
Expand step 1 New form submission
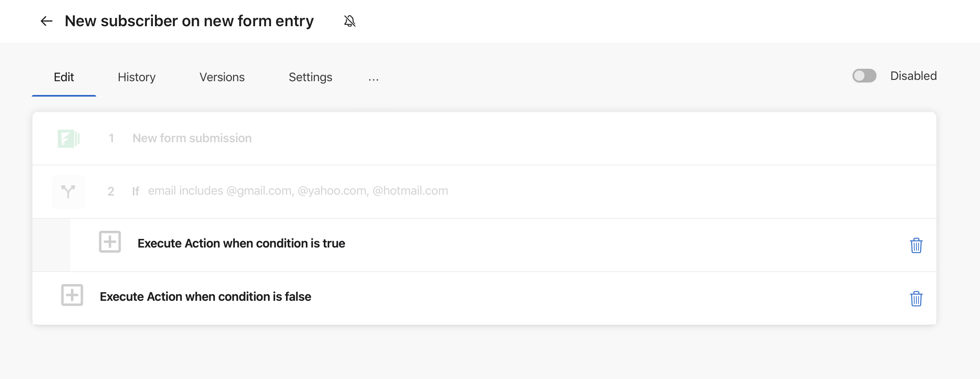pyautogui.click(x=192, y=138)
